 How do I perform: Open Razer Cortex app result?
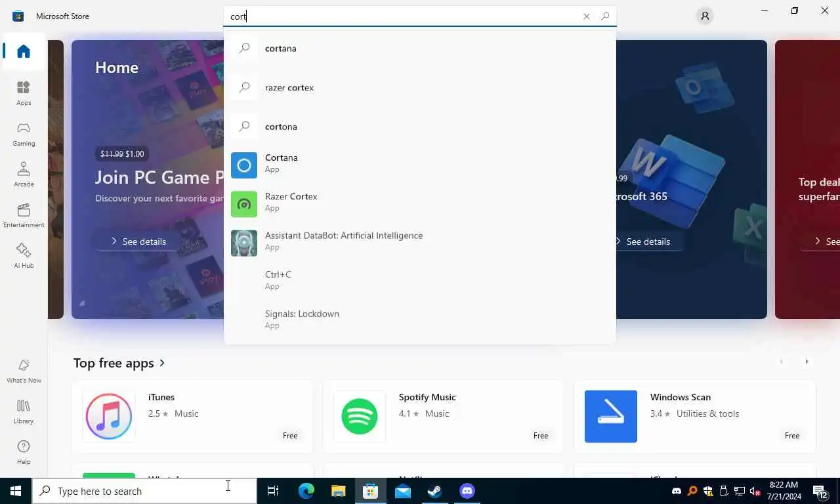click(420, 203)
